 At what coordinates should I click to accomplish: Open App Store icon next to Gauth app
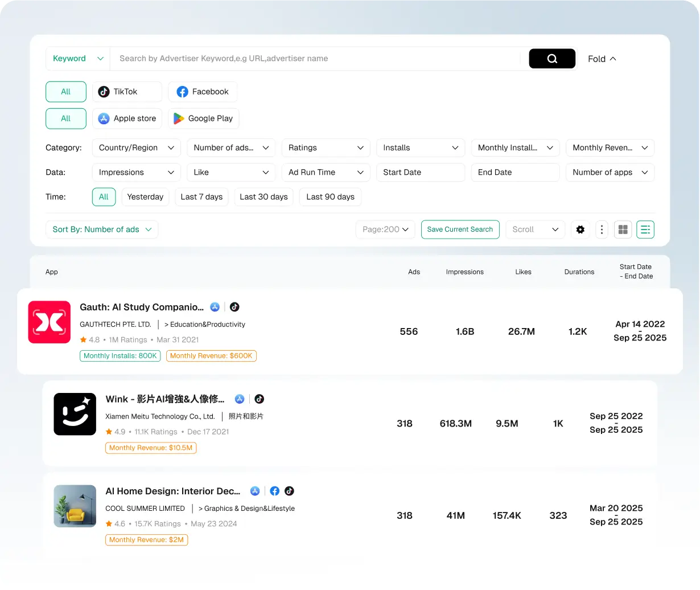[215, 307]
